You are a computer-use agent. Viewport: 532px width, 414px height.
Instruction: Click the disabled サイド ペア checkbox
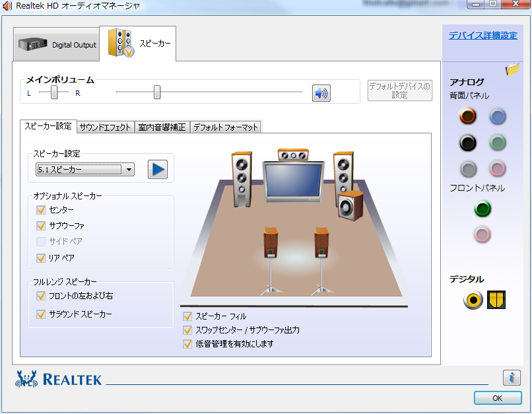pos(41,242)
